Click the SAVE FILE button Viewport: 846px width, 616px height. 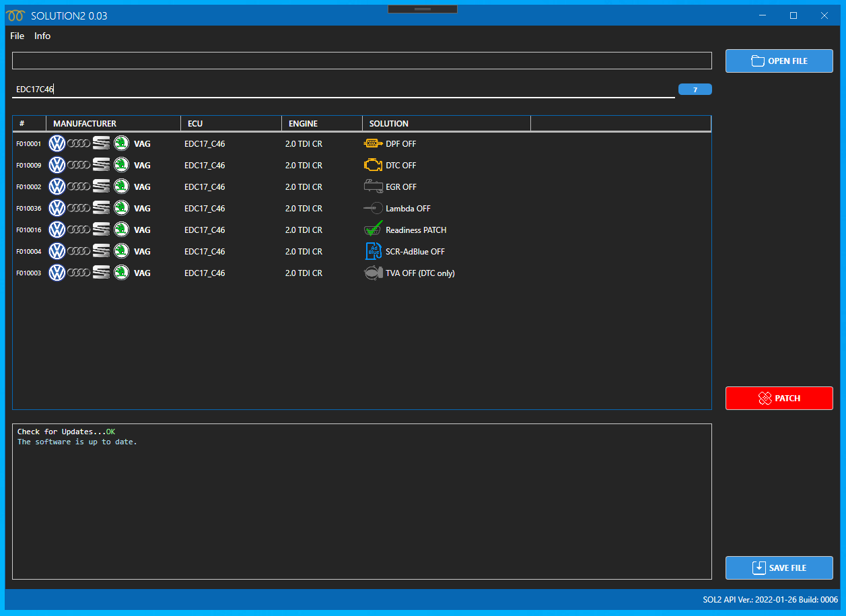[x=779, y=568]
